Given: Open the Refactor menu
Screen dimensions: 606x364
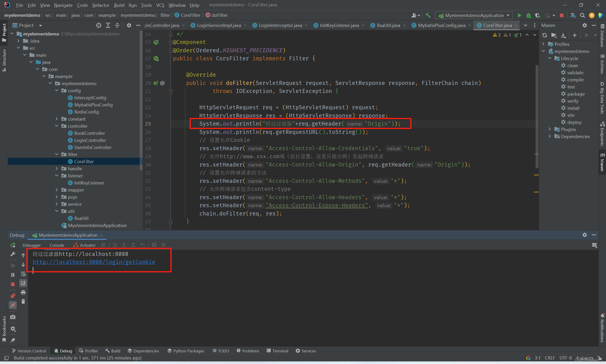Looking at the screenshot, I should pos(100,5).
